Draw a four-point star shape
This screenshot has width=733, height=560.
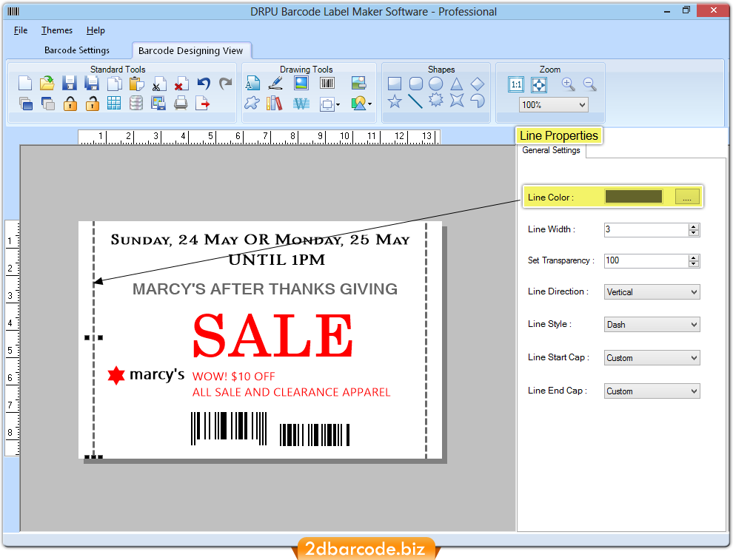tap(457, 100)
